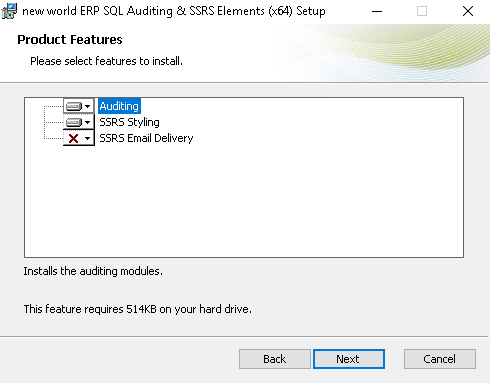The height and width of the screenshot is (383, 490).
Task: Click the Auditing hard drive icon
Action: click(x=74, y=106)
